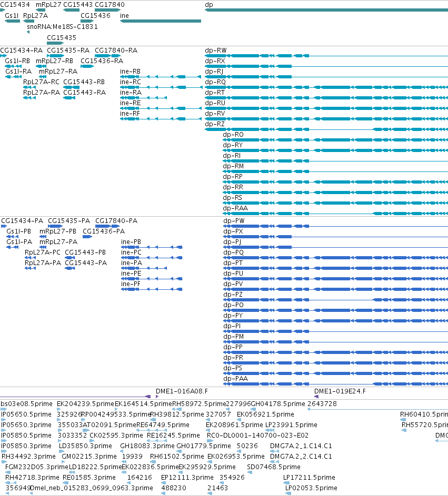
Task: Select the ine gene span bar
Action: [x=161, y=21]
